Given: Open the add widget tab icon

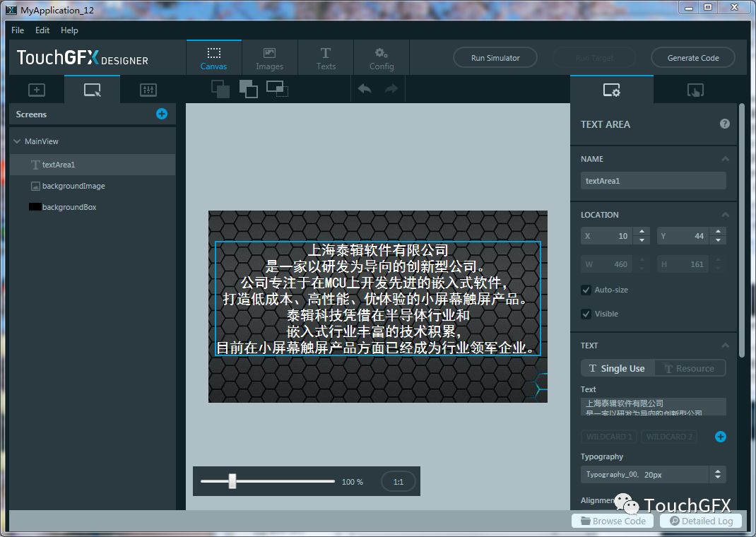Looking at the screenshot, I should click(37, 90).
